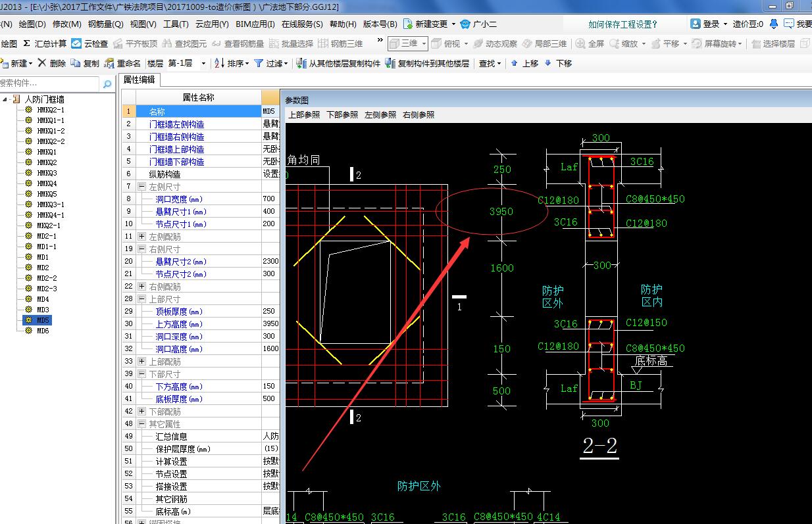Screen dimensions: 812x524
Task: Click the 保护层厚度(mm) property row
Action: (x=201, y=449)
